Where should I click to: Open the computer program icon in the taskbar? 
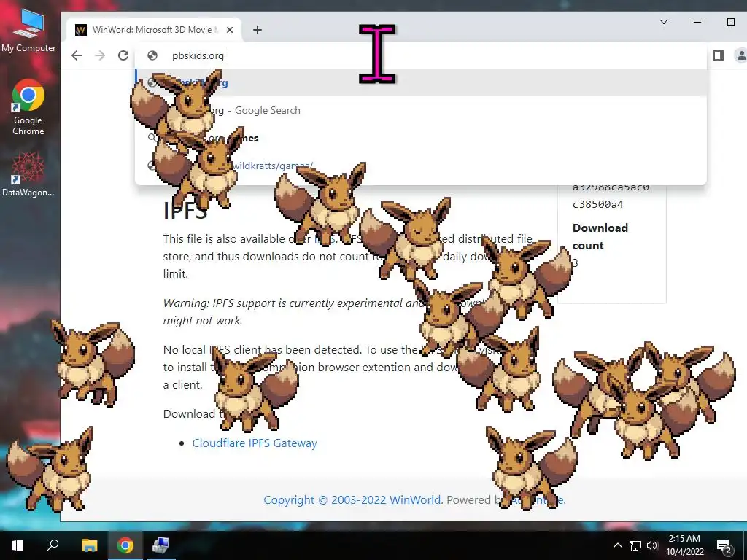160,545
